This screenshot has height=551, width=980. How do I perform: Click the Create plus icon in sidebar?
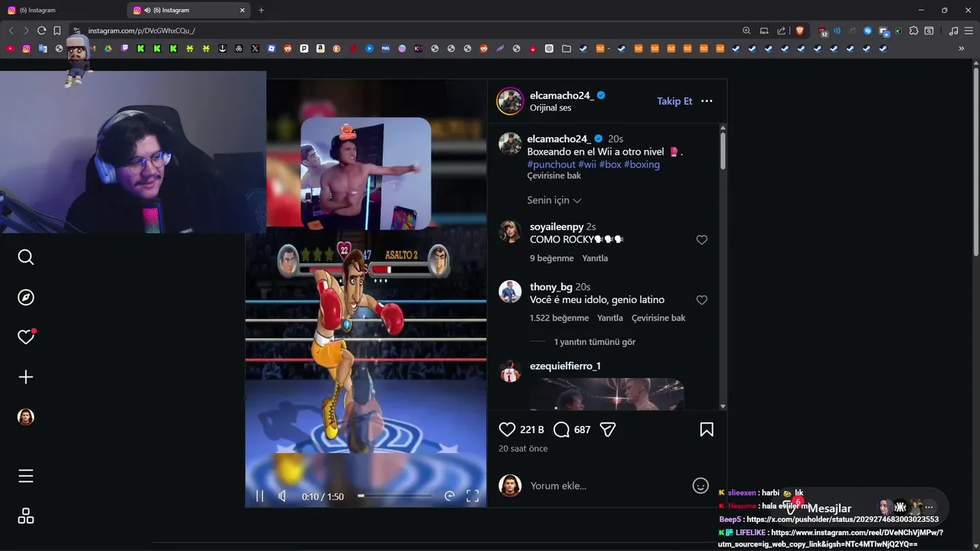26,377
